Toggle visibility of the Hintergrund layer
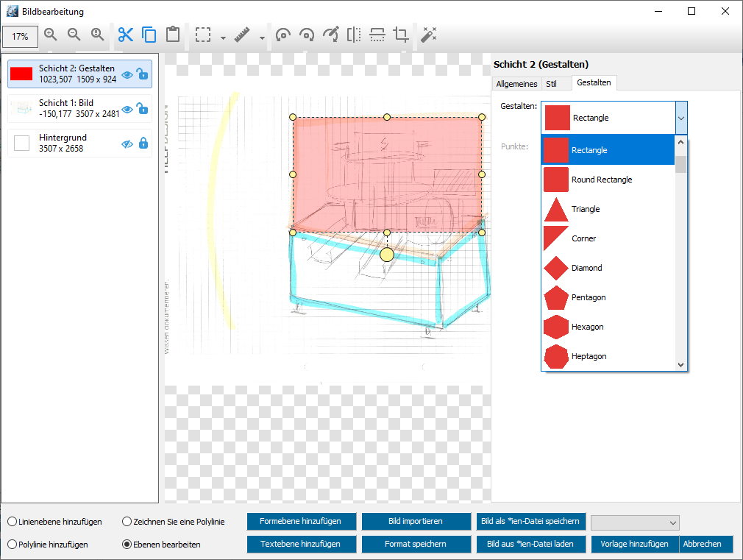743x560 pixels. coord(127,143)
